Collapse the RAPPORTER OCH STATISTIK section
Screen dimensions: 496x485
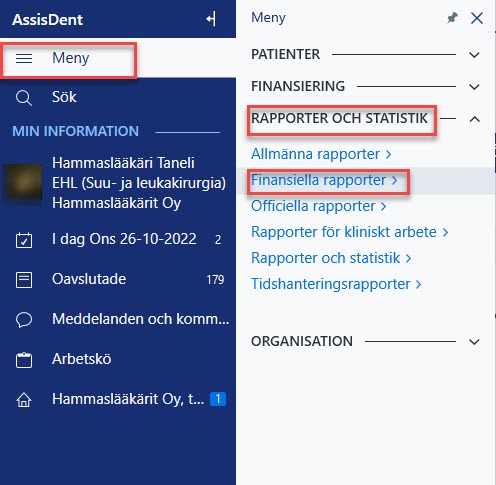click(x=474, y=119)
